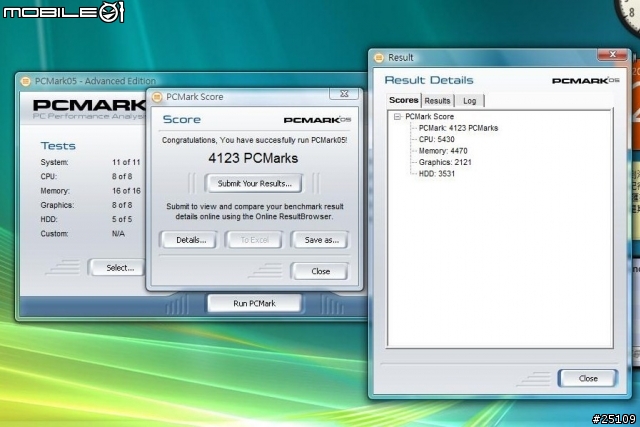This screenshot has width=640, height=427.
Task: Select the 'Memory: 4470' tree row
Action: [x=443, y=151]
